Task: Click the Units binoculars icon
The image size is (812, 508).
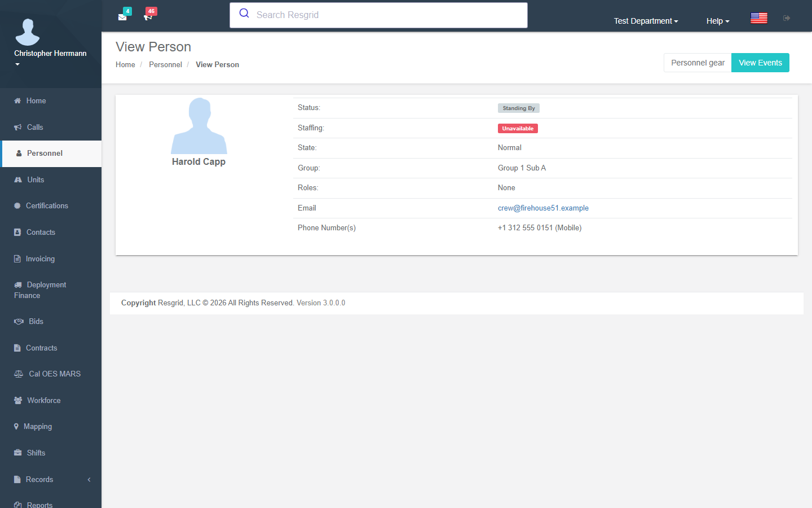Action: tap(18, 180)
